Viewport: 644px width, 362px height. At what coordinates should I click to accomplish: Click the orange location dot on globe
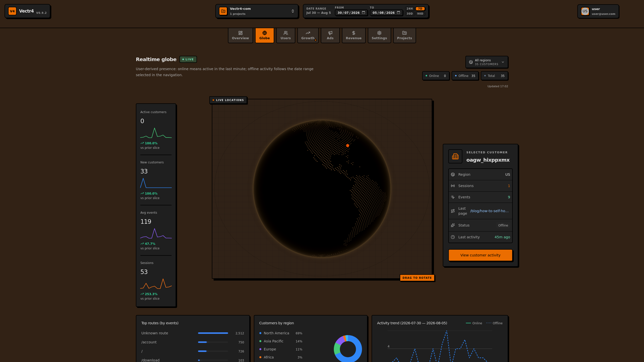(x=348, y=146)
